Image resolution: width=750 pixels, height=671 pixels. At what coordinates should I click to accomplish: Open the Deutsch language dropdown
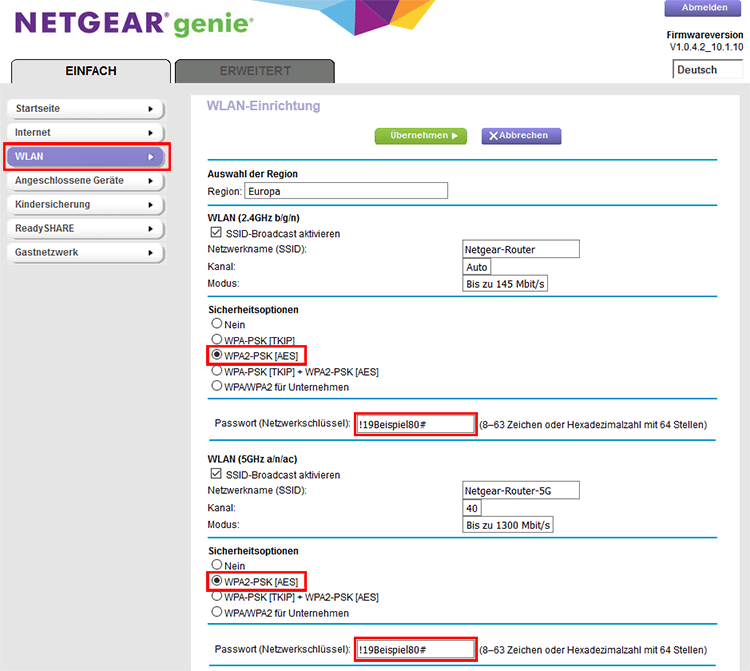[708, 70]
